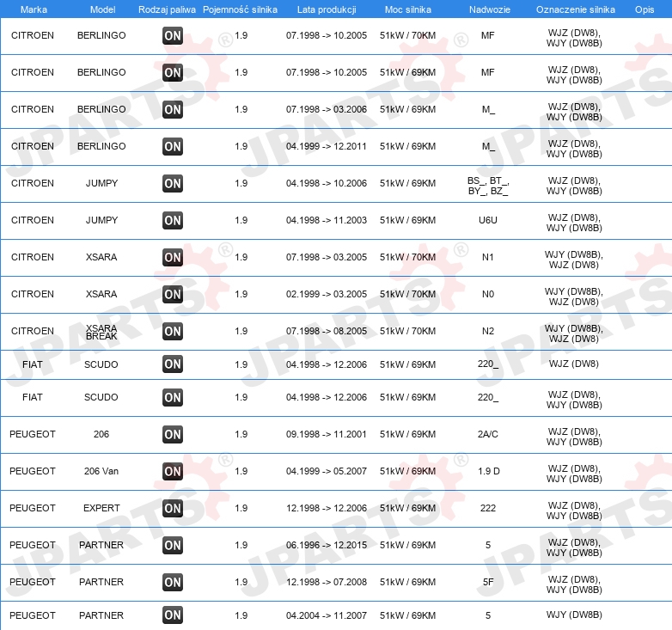The width and height of the screenshot is (672, 630).
Task: Click the Marka column header
Action: pos(34,9)
